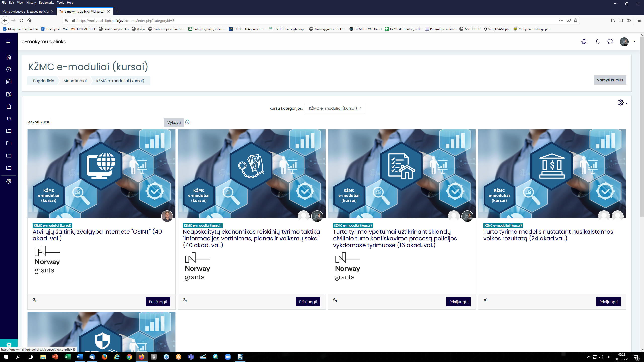Click teacher photo on OSINT card
The height and width of the screenshot is (362, 644).
tap(167, 216)
